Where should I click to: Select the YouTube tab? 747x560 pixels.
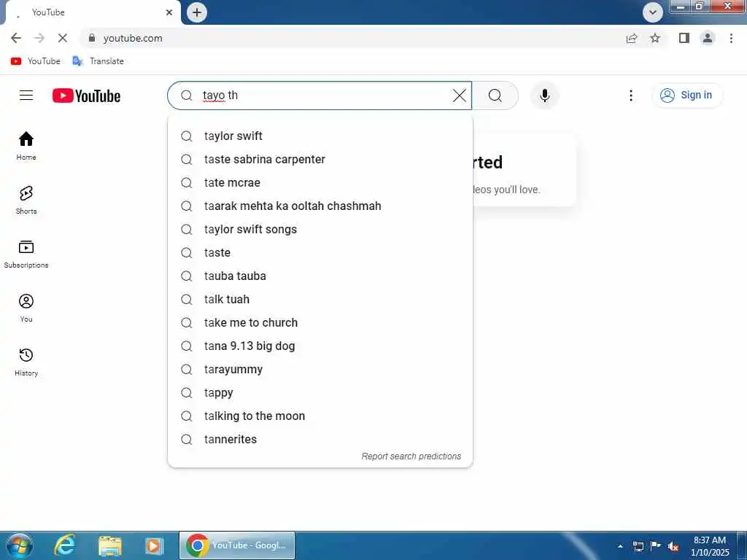click(x=90, y=12)
